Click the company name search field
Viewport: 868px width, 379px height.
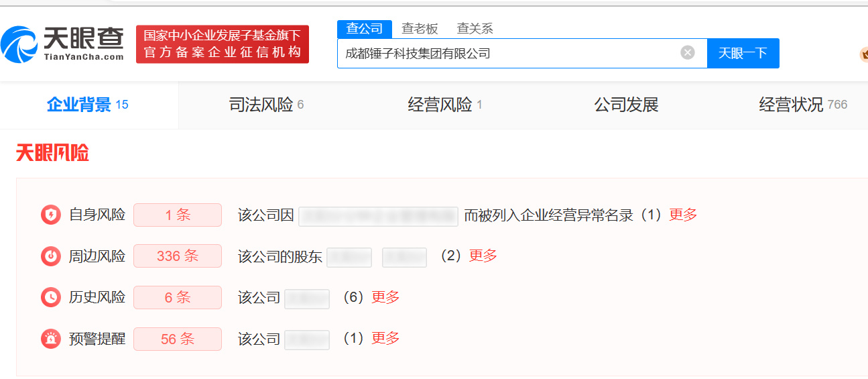(509, 54)
